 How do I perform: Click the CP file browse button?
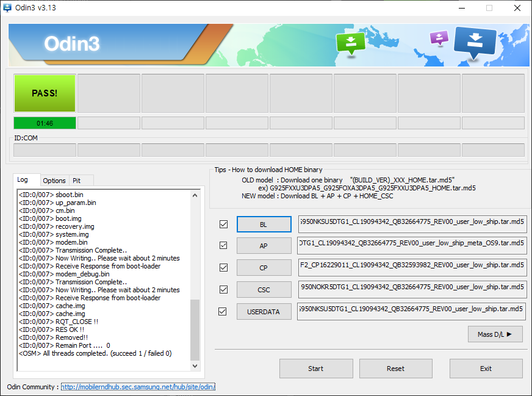pos(264,268)
